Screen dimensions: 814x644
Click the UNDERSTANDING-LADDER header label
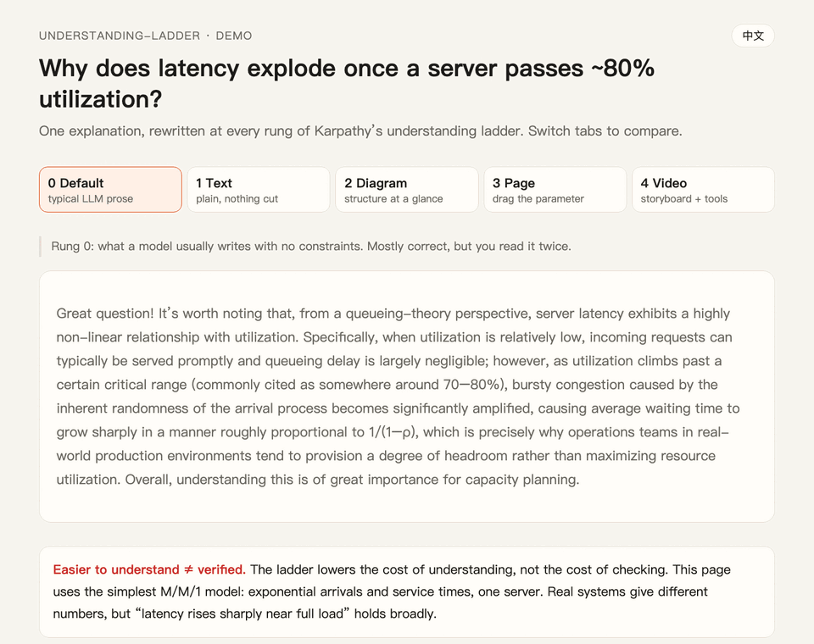[x=120, y=36]
